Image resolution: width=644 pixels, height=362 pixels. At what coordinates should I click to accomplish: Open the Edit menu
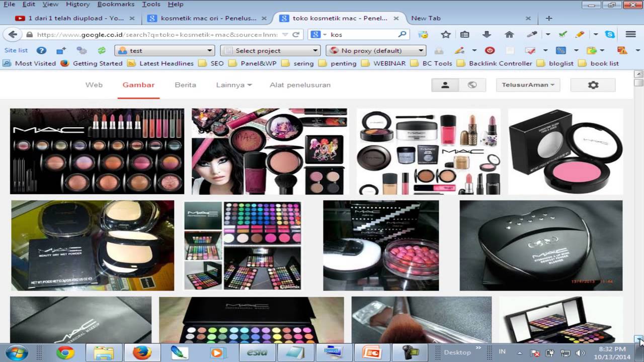29,4
